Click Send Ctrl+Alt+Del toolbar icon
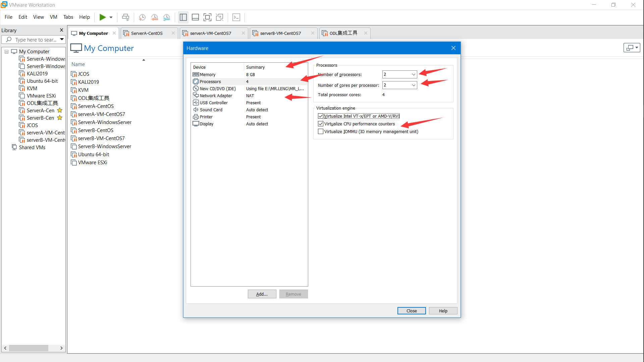 pyautogui.click(x=125, y=17)
